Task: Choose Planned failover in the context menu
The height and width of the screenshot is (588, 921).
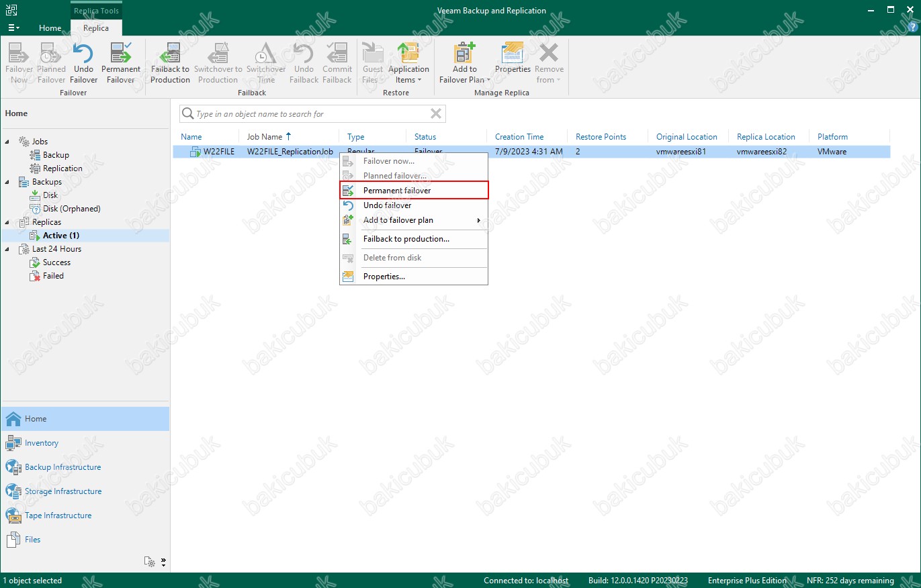Action: click(x=414, y=176)
